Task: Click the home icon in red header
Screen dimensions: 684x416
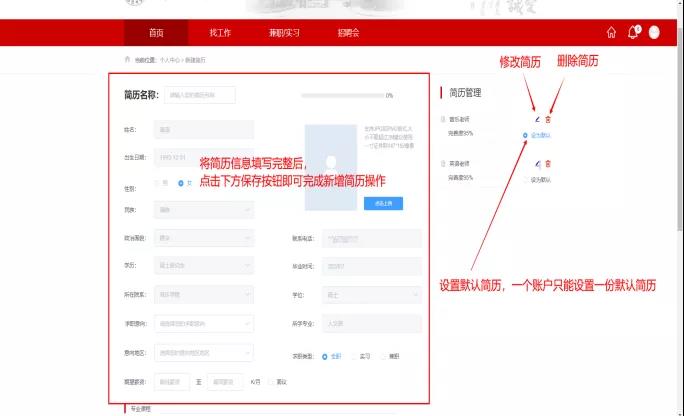Action: click(611, 32)
